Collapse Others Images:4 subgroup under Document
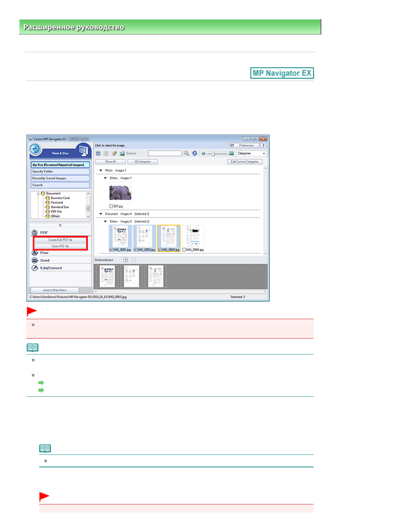This screenshot has height=532, width=411. point(106,221)
